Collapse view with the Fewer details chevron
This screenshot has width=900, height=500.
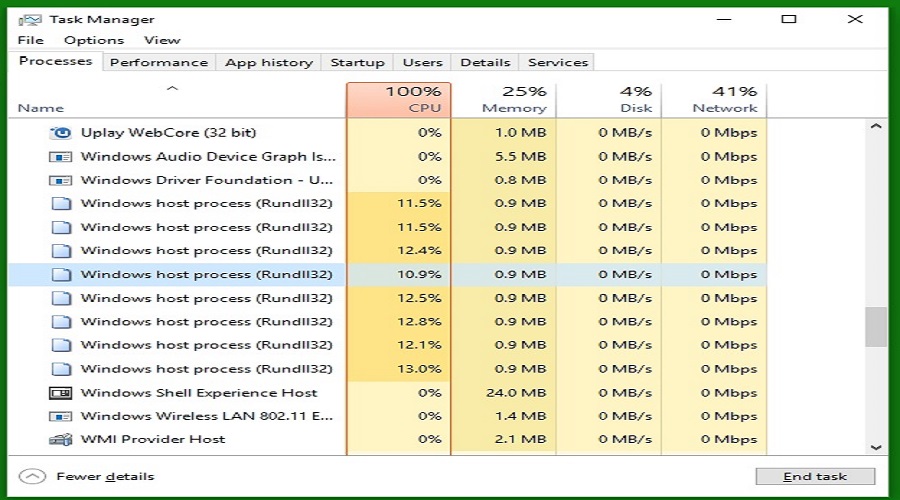click(x=32, y=476)
